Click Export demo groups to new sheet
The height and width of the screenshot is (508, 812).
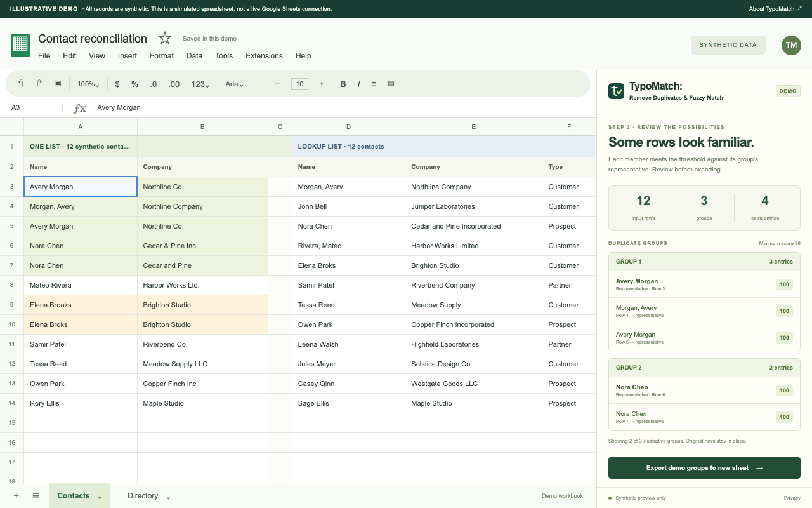[x=704, y=468]
